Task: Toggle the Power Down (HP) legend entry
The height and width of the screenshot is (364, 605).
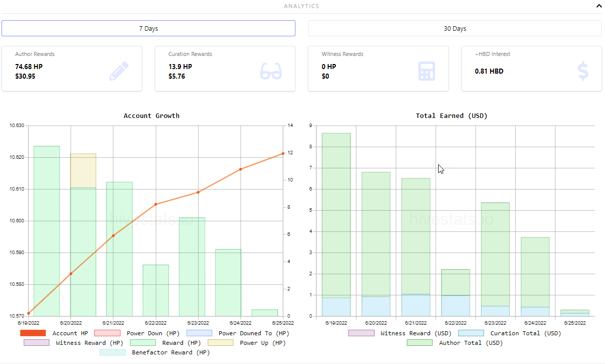Action: 137,333
